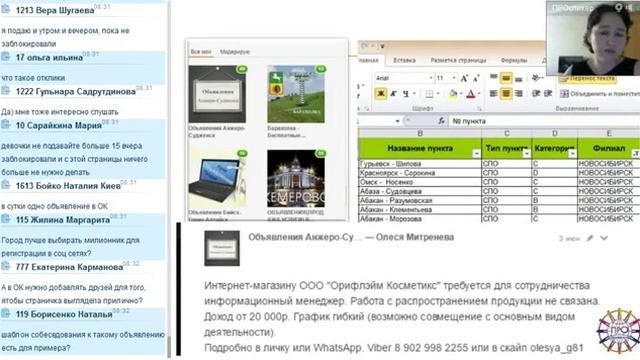Image resolution: width=640 pixels, height=360 pixels.
Task: Increase cell indent
Action: tap(548, 93)
